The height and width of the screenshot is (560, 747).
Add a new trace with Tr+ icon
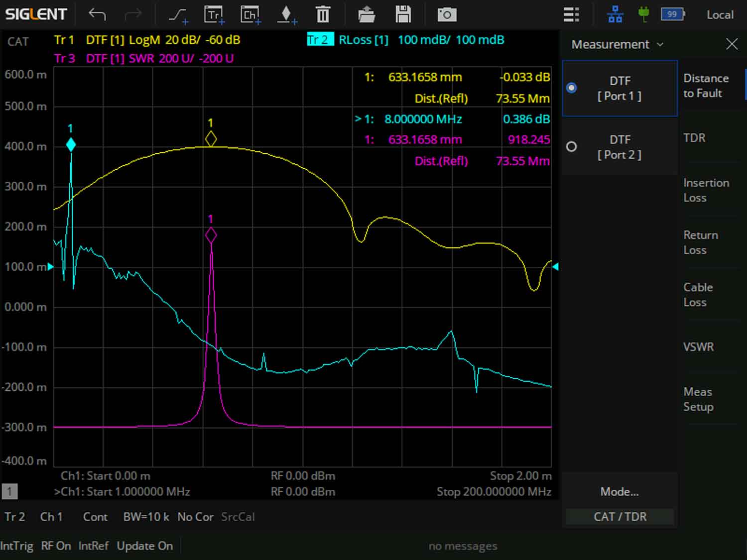(214, 15)
